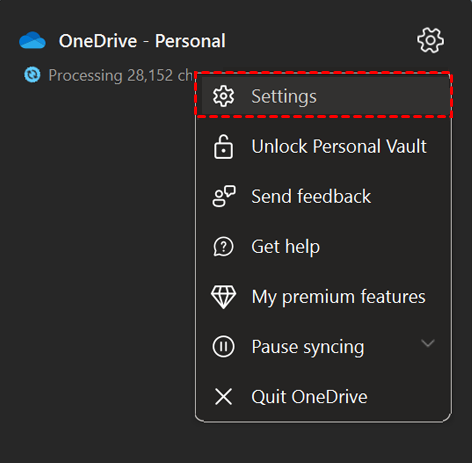
Task: Select Unlock Personal Vault
Action: click(x=323, y=147)
